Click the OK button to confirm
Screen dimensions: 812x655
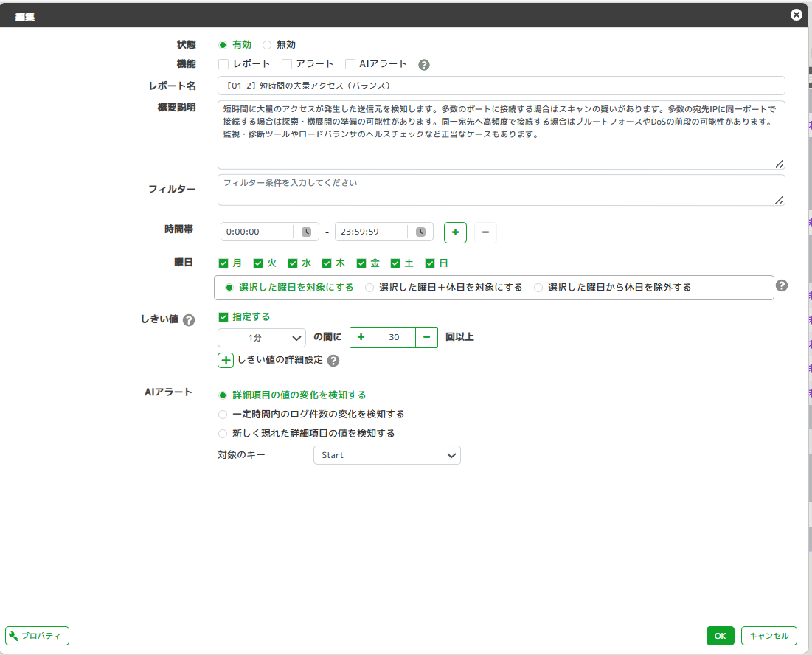tap(720, 636)
